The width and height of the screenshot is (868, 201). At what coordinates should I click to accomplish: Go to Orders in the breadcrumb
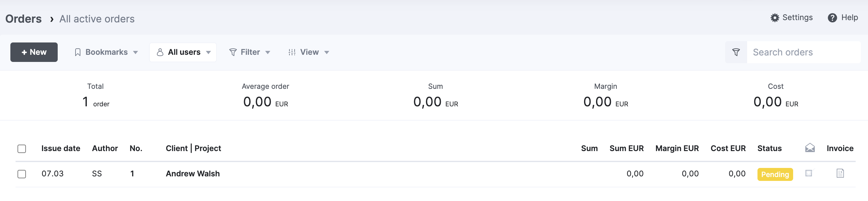[24, 19]
